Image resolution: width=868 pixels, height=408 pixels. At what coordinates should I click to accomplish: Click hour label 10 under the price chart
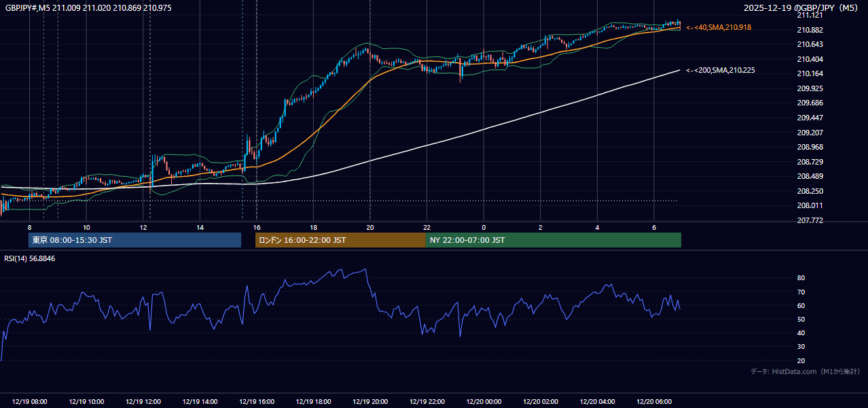(x=86, y=227)
